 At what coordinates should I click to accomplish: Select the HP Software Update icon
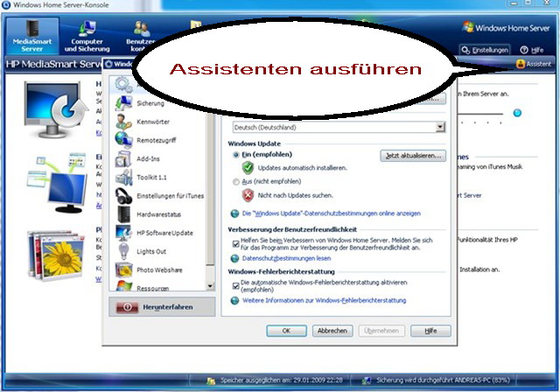click(x=123, y=233)
